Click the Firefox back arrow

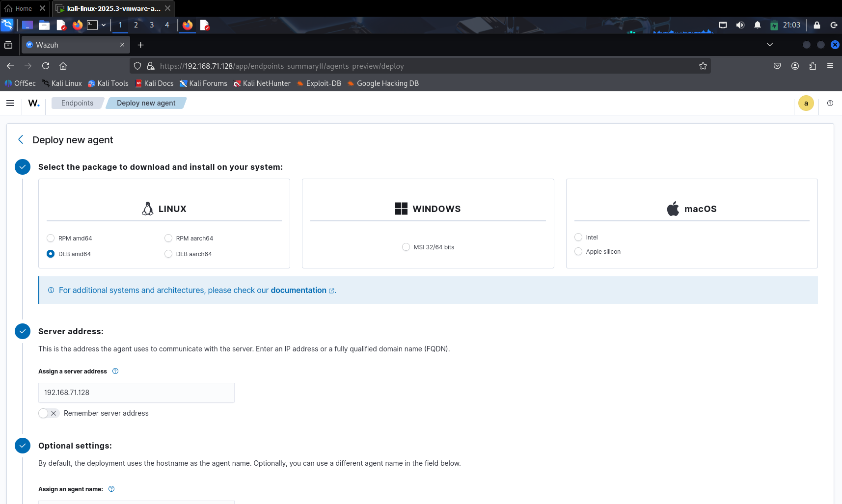10,66
